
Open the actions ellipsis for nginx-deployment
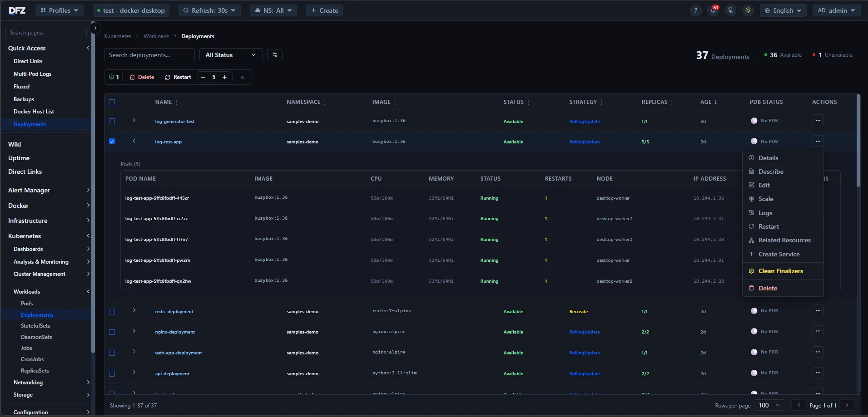click(x=818, y=331)
